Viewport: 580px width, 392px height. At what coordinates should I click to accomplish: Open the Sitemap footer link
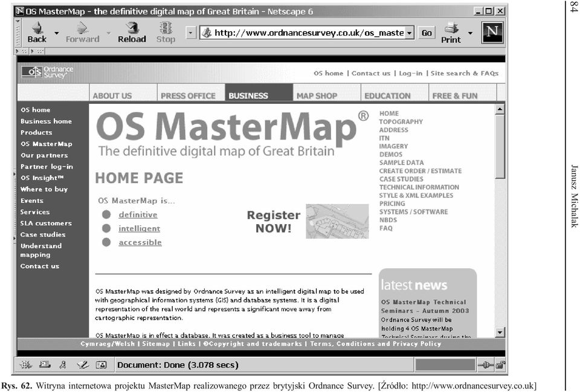pyautogui.click(x=156, y=344)
